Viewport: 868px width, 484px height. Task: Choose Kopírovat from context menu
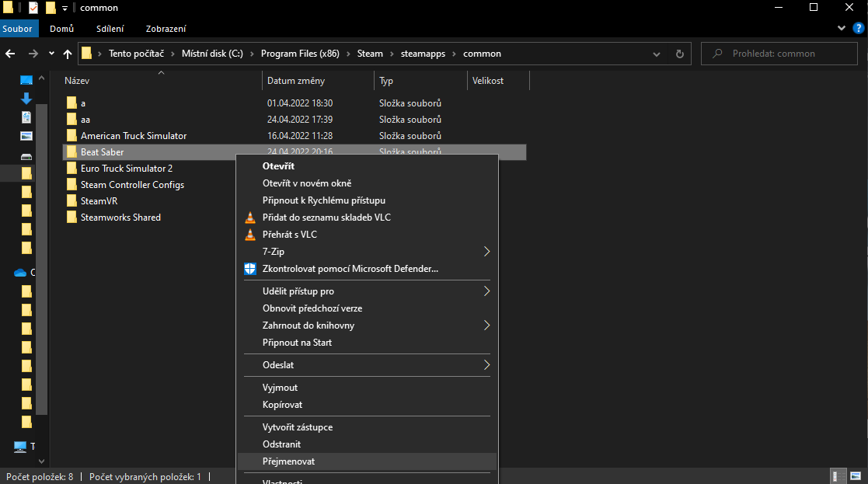(367, 405)
